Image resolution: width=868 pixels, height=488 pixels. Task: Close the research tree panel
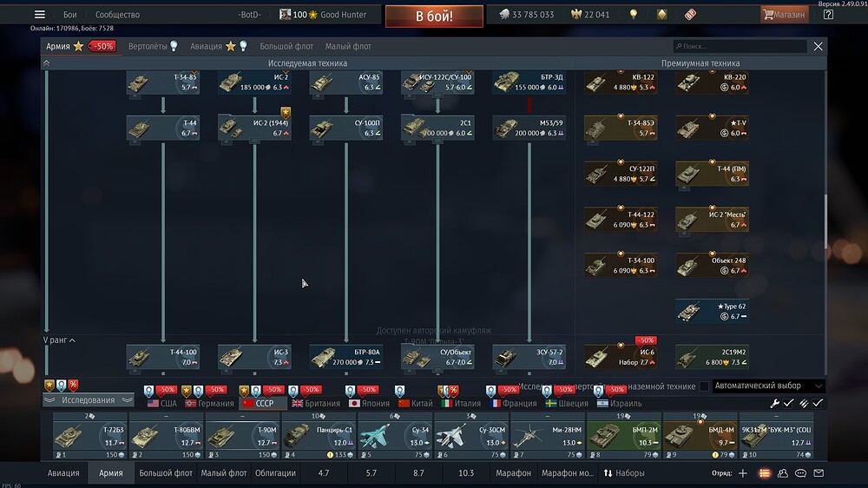click(x=818, y=46)
